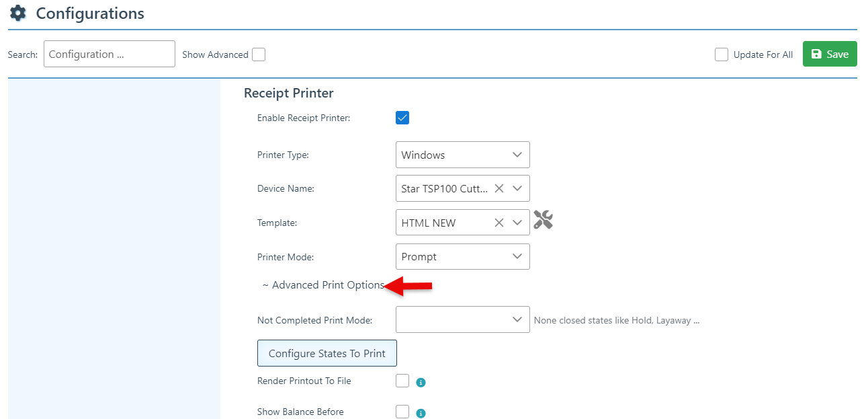
Task: Click info icon beside Render Printout To File
Action: pos(421,382)
